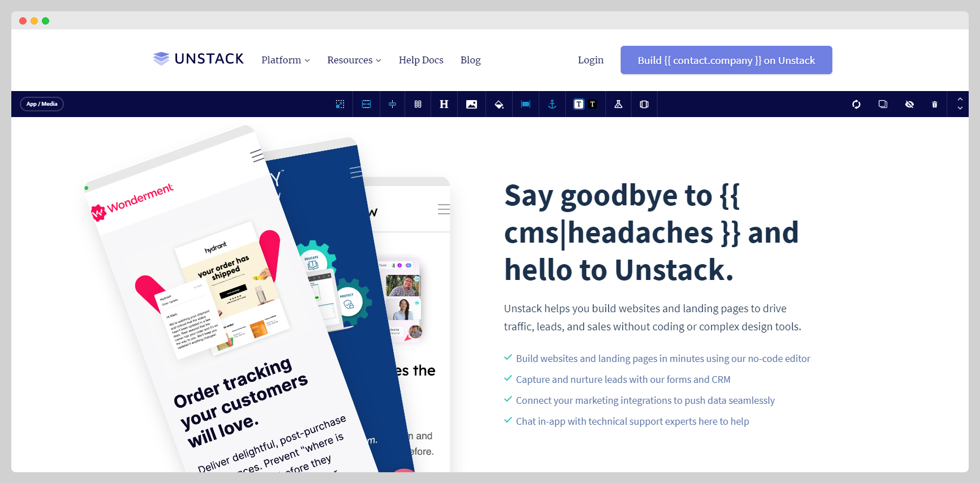Viewport: 980px width, 483px height.
Task: Toggle section visibility with crossed eye icon
Action: point(909,104)
